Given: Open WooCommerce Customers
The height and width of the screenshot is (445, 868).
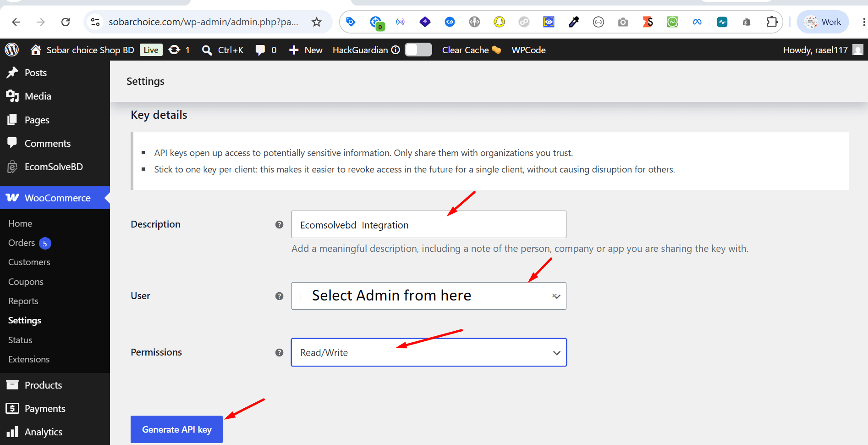Looking at the screenshot, I should pos(29,262).
